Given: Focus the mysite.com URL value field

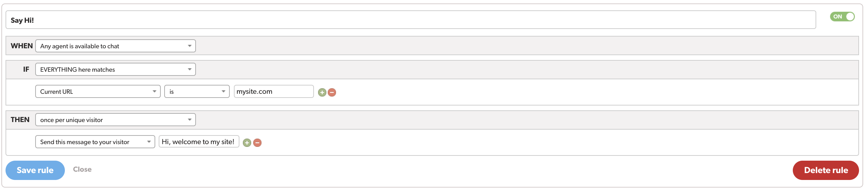Looking at the screenshot, I should 274,91.
